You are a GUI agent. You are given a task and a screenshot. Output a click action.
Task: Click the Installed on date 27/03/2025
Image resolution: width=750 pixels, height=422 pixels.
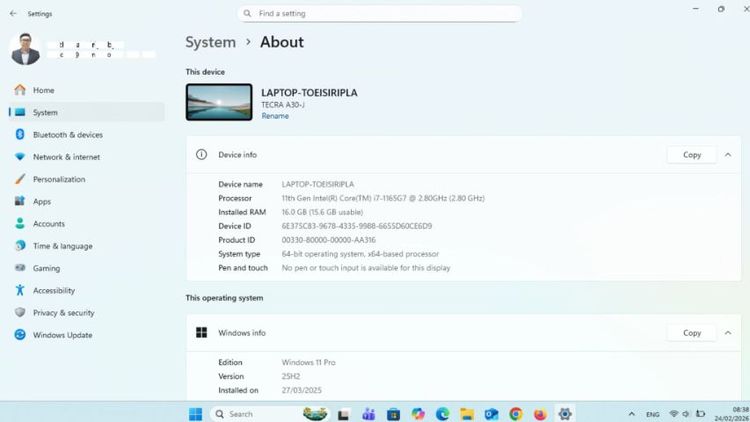[x=301, y=390]
